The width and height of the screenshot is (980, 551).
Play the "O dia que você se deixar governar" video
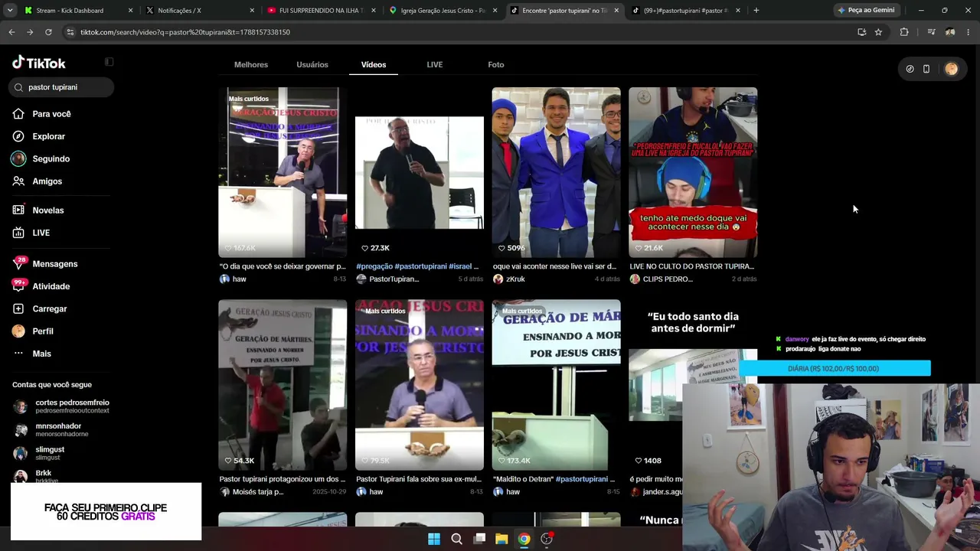click(x=283, y=172)
